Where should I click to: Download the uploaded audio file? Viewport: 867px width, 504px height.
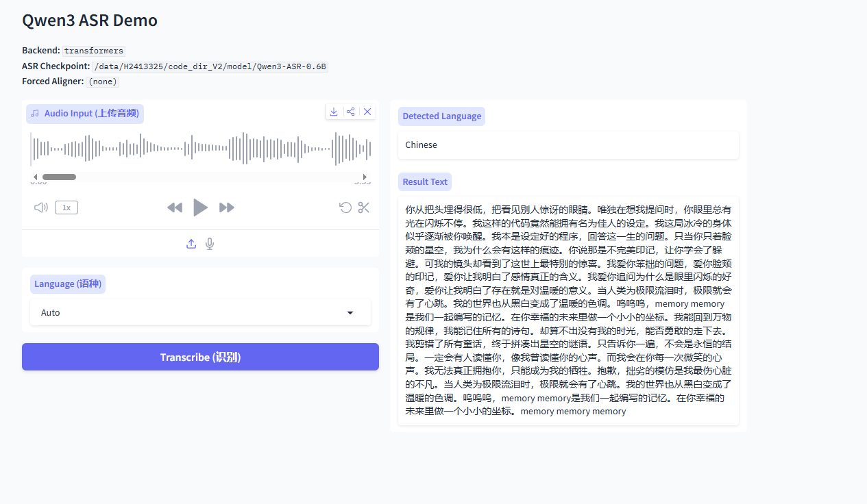[x=334, y=112]
